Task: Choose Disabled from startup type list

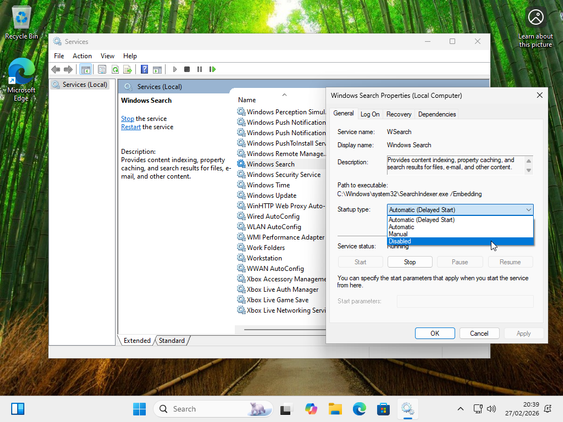Action: point(460,241)
